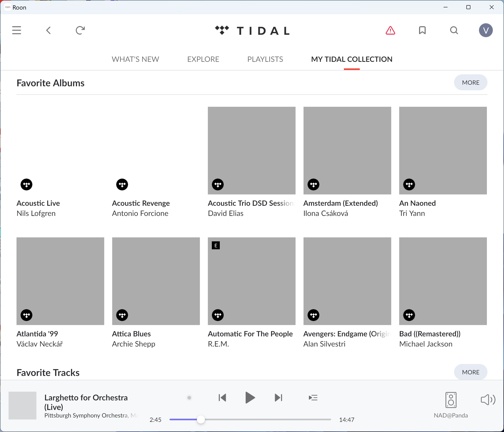Click the TIDAL badge on Acoustic Trio DSD Sessions
Viewport: 504px width, 432px height.
point(218,184)
